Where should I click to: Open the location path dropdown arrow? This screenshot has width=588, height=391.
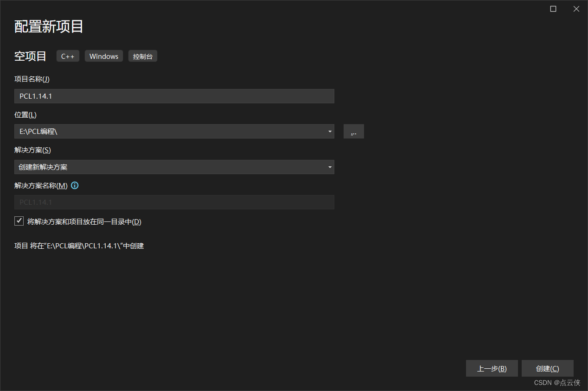coord(330,132)
